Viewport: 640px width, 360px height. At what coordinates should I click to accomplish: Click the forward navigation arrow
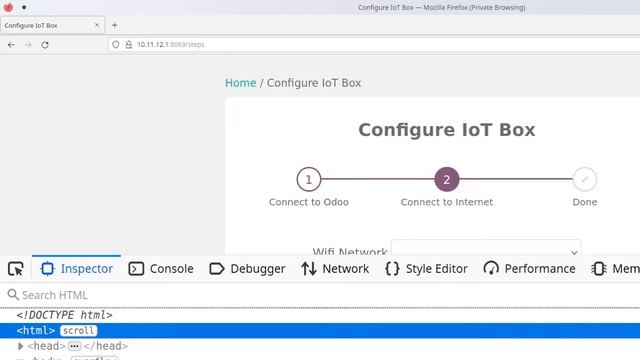(x=28, y=44)
